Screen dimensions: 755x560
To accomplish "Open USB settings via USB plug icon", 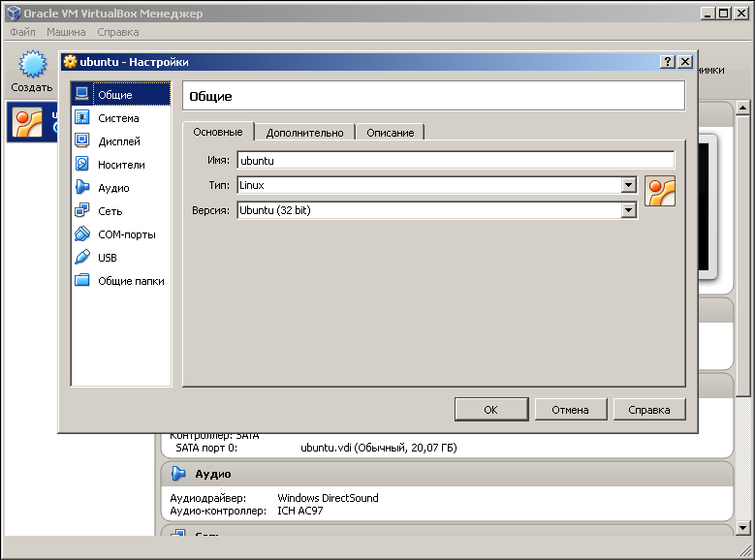I will (81, 257).
